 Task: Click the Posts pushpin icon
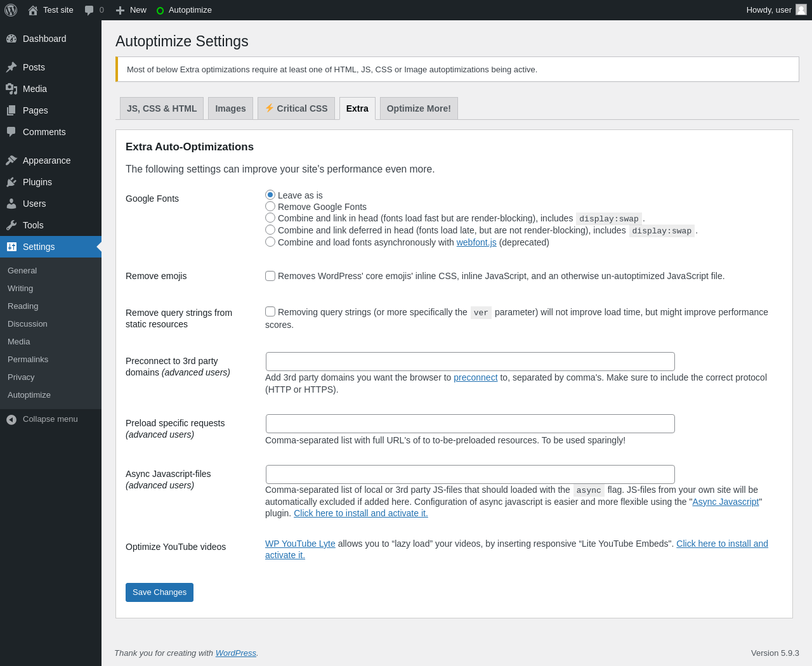pyautogui.click(x=11, y=67)
